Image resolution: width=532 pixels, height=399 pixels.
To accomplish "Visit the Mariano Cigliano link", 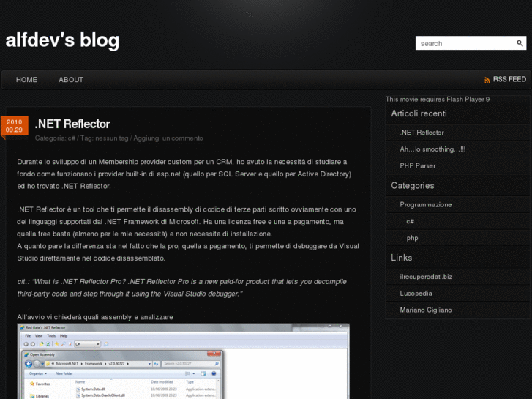I will [x=426, y=310].
